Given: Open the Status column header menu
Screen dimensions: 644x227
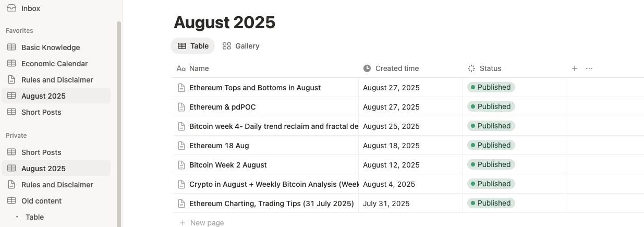Looking at the screenshot, I should click(490, 68).
